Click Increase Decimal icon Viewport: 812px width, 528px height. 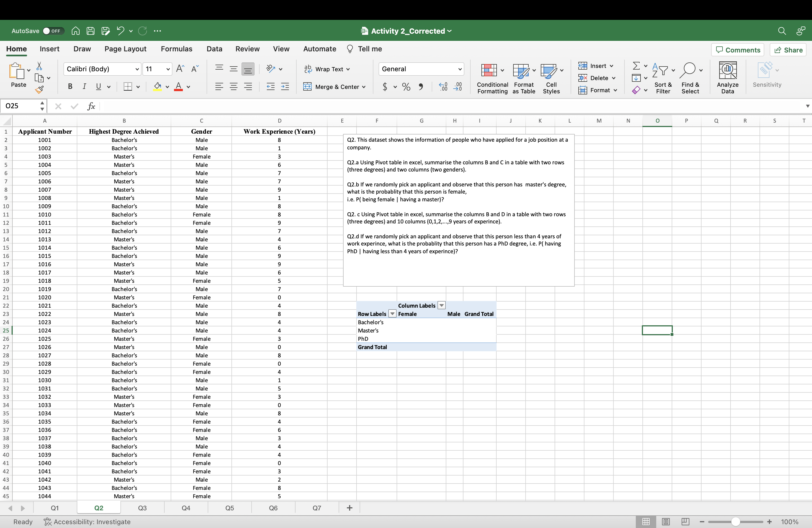coord(443,87)
